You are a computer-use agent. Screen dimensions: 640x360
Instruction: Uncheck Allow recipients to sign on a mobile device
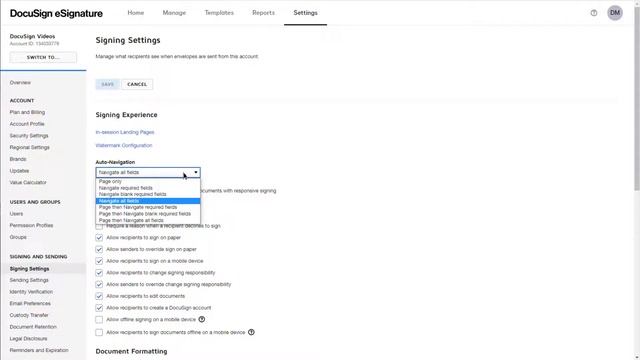point(99,261)
